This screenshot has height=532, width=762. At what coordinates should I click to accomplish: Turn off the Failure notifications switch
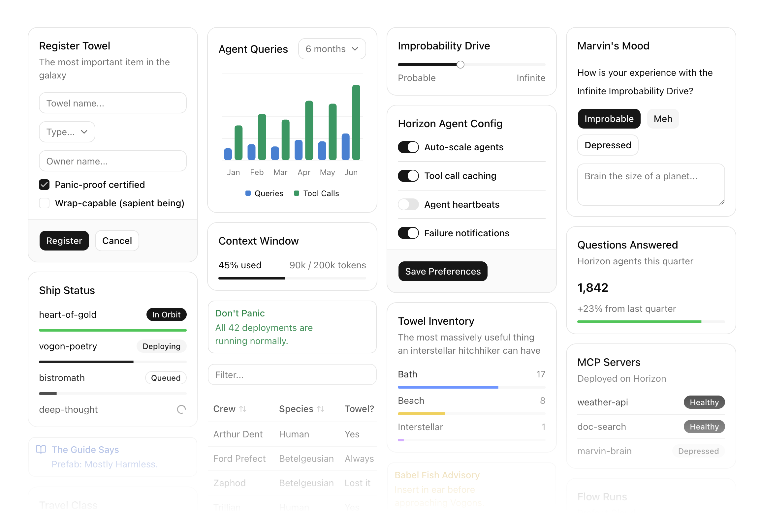point(408,233)
